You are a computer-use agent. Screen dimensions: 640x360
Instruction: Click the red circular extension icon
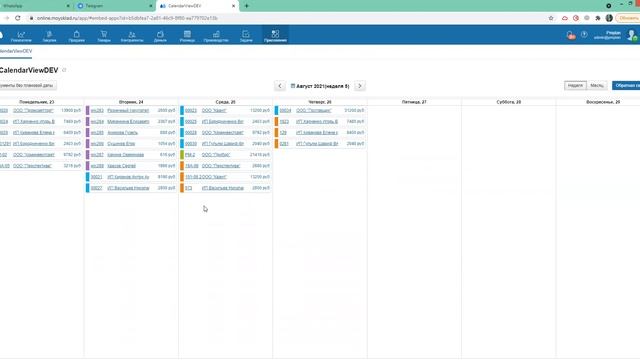click(576, 18)
